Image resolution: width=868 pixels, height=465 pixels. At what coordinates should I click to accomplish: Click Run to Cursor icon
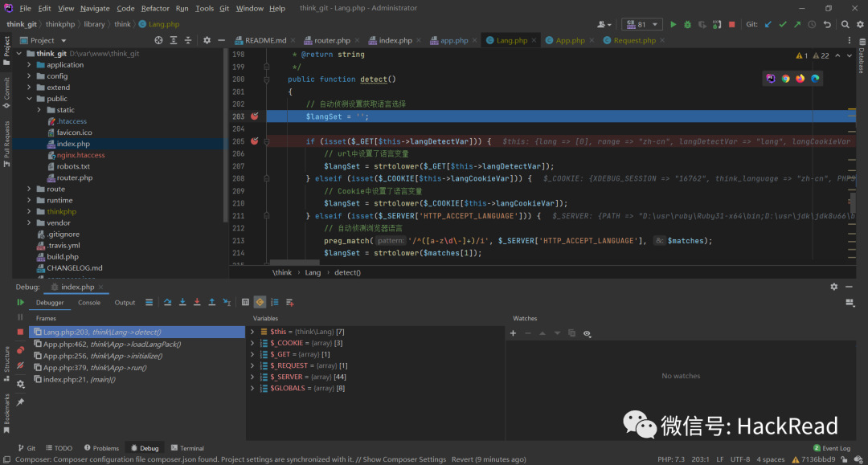[227, 303]
